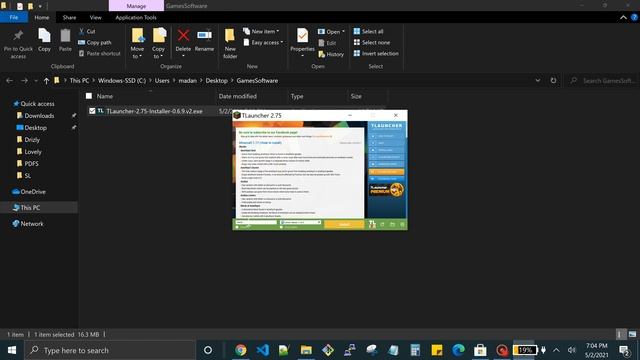Collapse the ribbon with the chevron

point(623,18)
